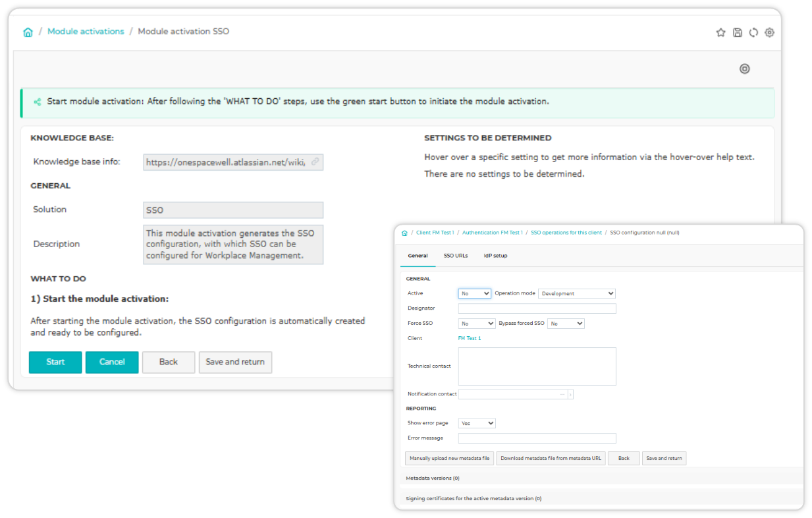Click the Designator input field

coord(537,308)
